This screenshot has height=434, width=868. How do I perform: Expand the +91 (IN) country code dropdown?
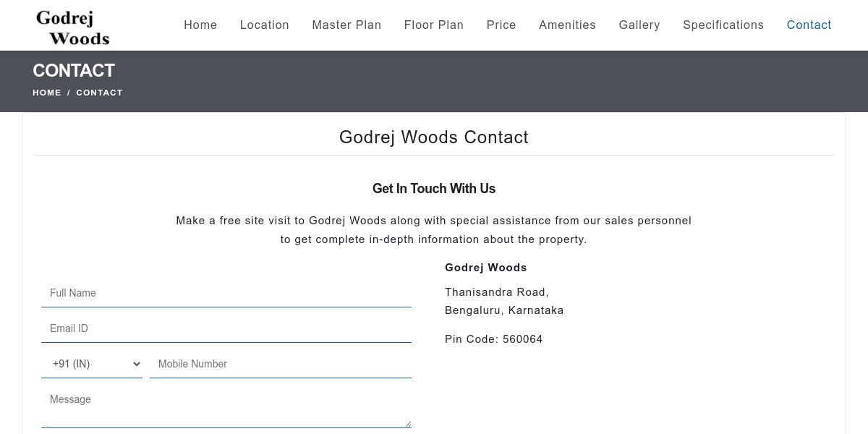click(92, 364)
